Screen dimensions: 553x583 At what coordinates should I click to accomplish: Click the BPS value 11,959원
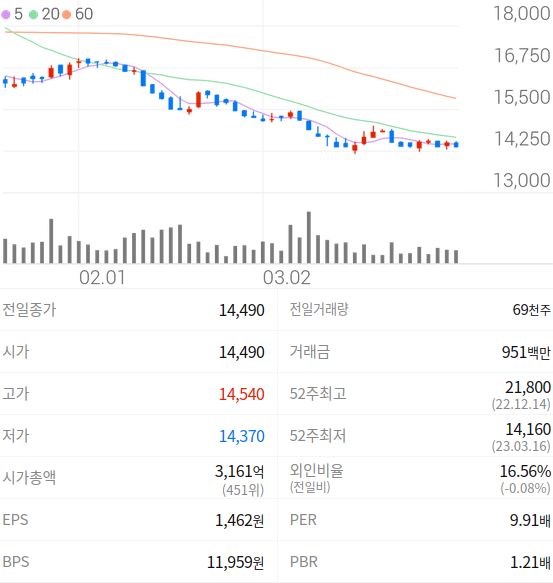(235, 563)
